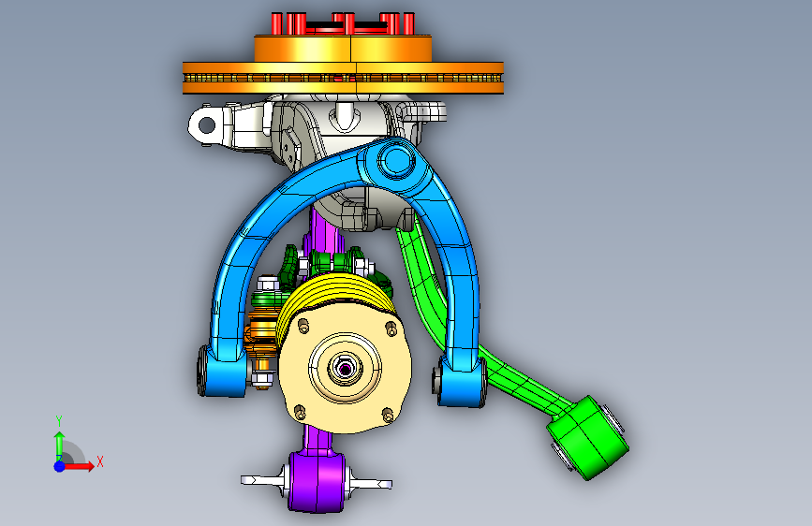This screenshot has height=526, width=812.
Task: Click the red X axis arrow
Action: tap(80, 466)
